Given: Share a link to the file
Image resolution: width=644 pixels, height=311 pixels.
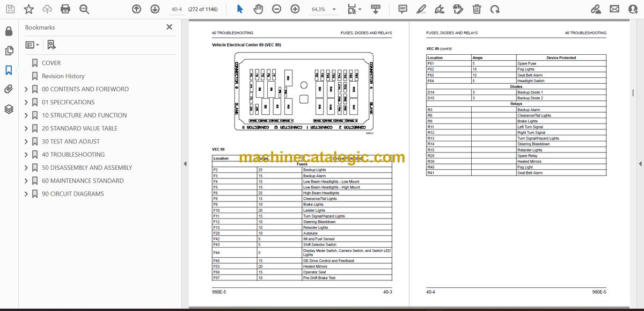Looking at the screenshot, I should click(x=596, y=9).
